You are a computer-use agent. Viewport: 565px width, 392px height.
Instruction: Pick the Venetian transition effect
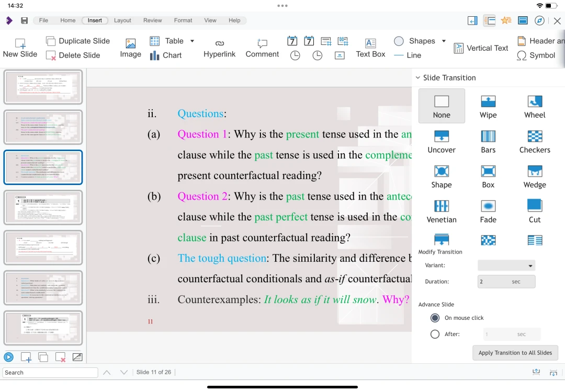pos(442,211)
